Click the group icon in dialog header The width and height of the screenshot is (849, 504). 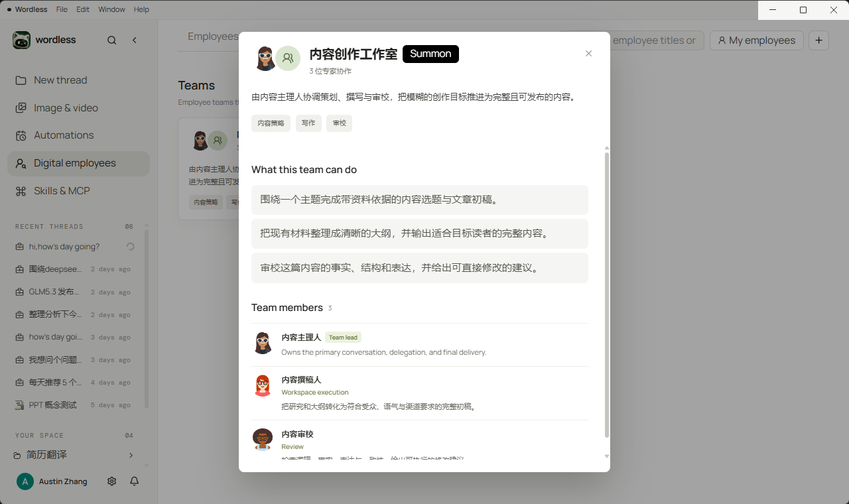point(288,58)
